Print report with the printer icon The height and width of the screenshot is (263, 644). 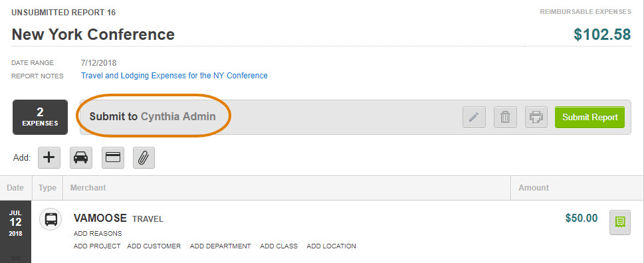[536, 118]
